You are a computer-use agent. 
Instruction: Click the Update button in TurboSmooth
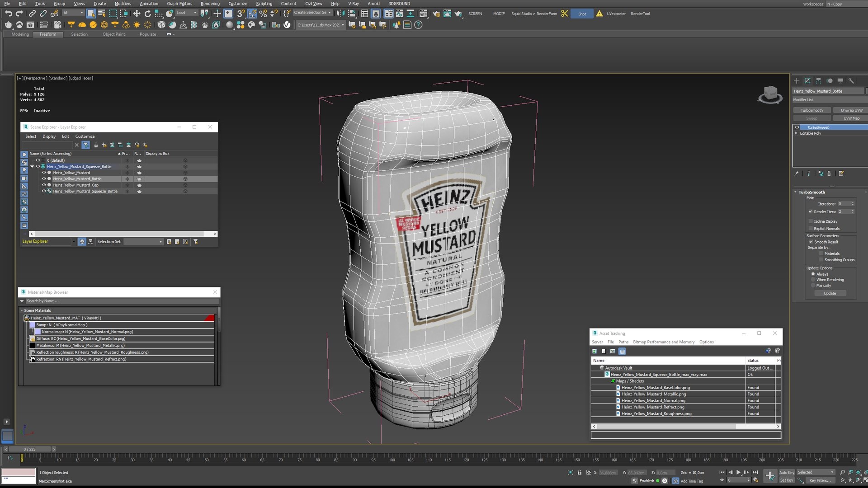click(x=830, y=293)
